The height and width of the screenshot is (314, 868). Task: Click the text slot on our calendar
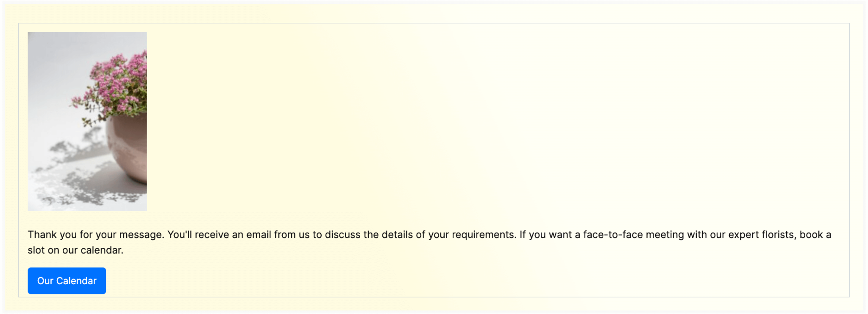pyautogui.click(x=75, y=250)
